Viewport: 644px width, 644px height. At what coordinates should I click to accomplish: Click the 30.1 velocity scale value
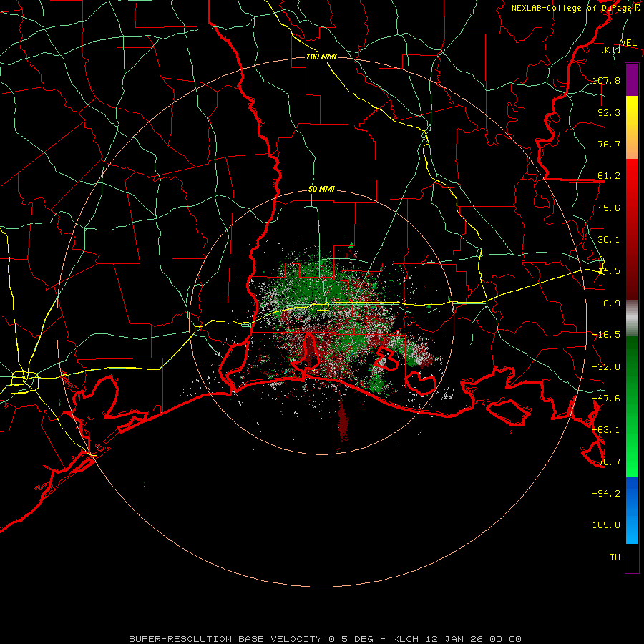coord(609,239)
